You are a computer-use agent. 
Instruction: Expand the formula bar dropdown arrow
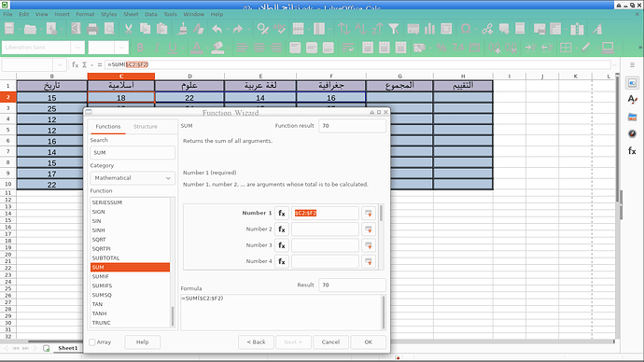[x=615, y=65]
